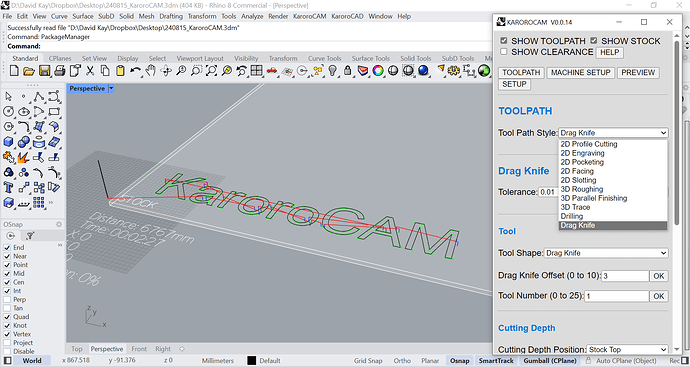Click the New file icon in toolbar
Viewport: 690px width, 367px height.
coord(14,70)
